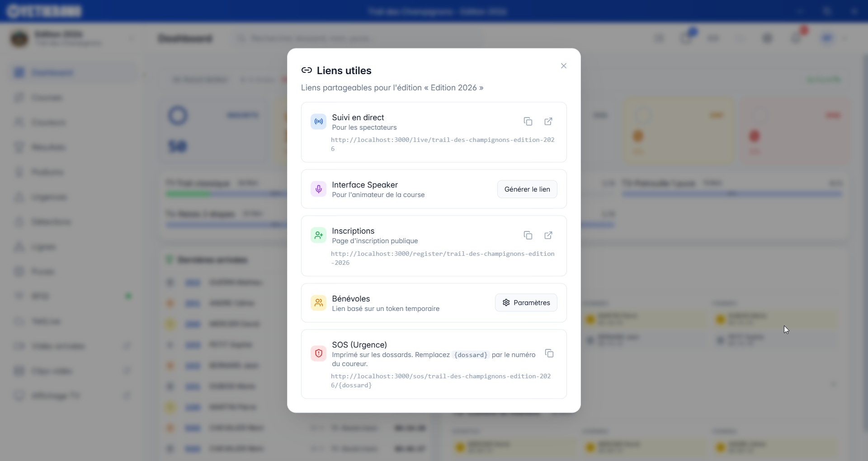Close the Liens utiles dialog
868x461 pixels.
[x=563, y=66]
